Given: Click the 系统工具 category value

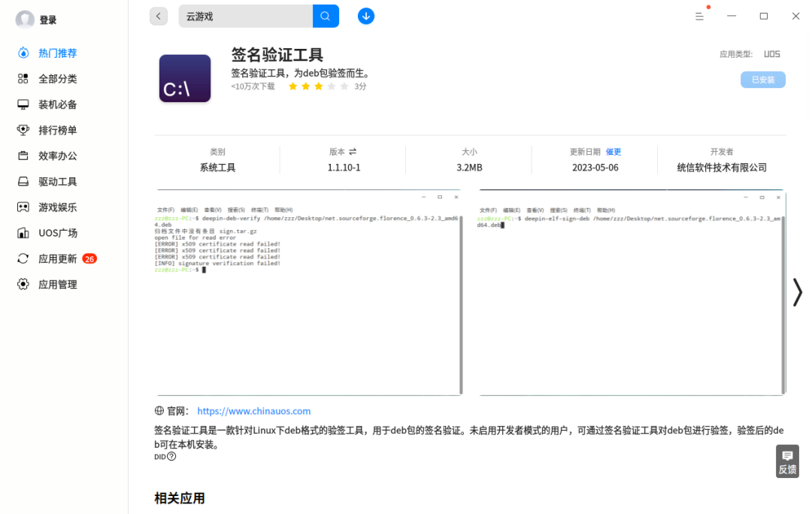Looking at the screenshot, I should tap(217, 168).
